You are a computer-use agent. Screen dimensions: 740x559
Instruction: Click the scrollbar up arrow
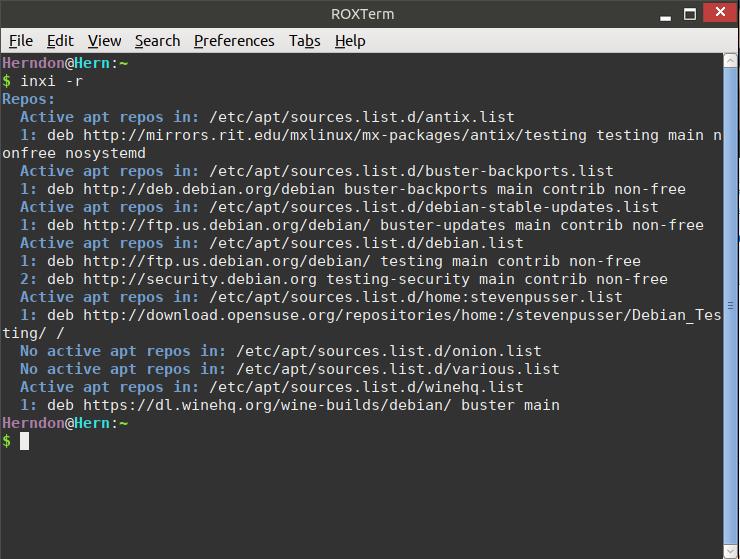click(x=730, y=60)
